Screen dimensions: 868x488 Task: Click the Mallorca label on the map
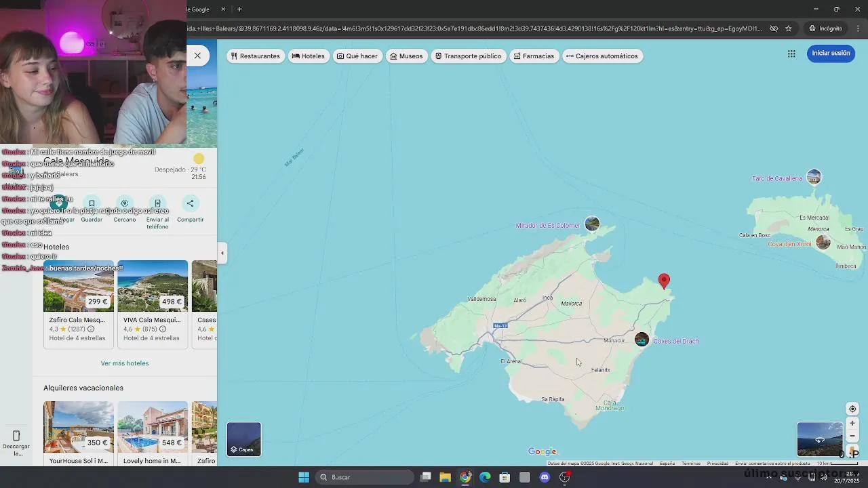(572, 304)
